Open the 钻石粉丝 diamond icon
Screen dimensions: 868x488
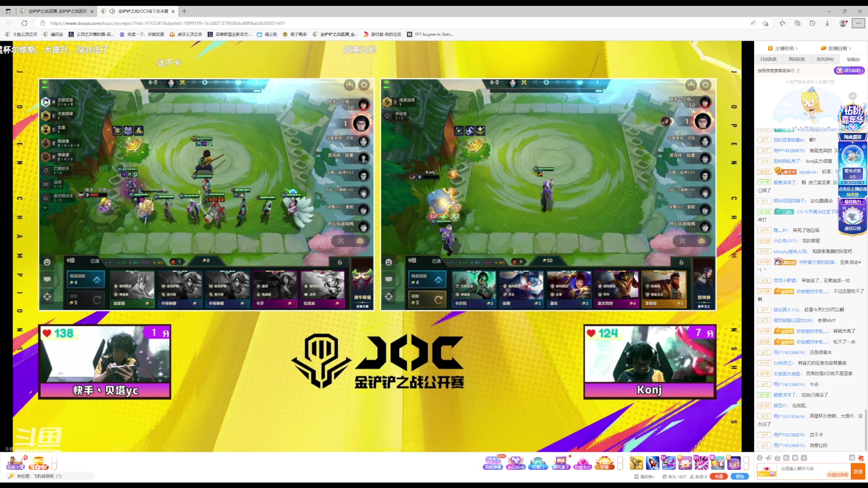pos(516,463)
